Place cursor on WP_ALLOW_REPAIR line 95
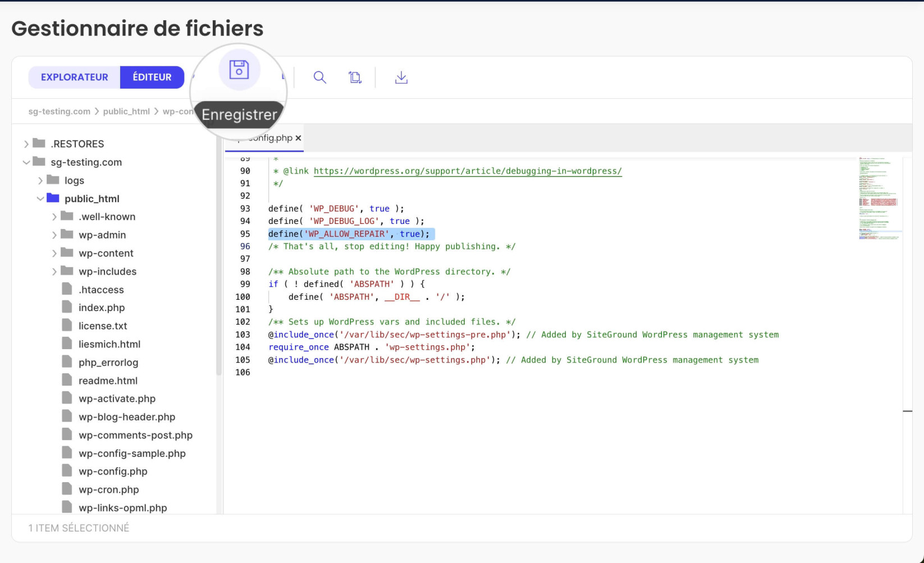 pos(349,234)
